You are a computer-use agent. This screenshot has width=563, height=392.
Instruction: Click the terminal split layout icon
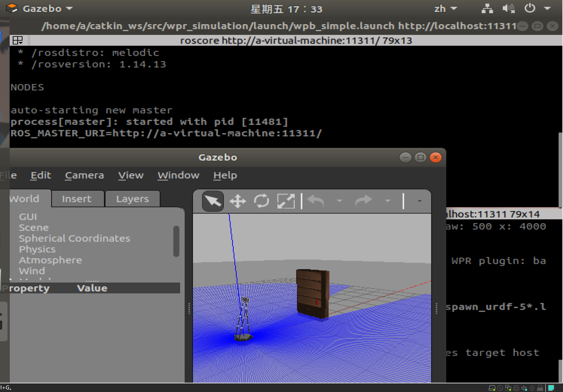(x=18, y=40)
